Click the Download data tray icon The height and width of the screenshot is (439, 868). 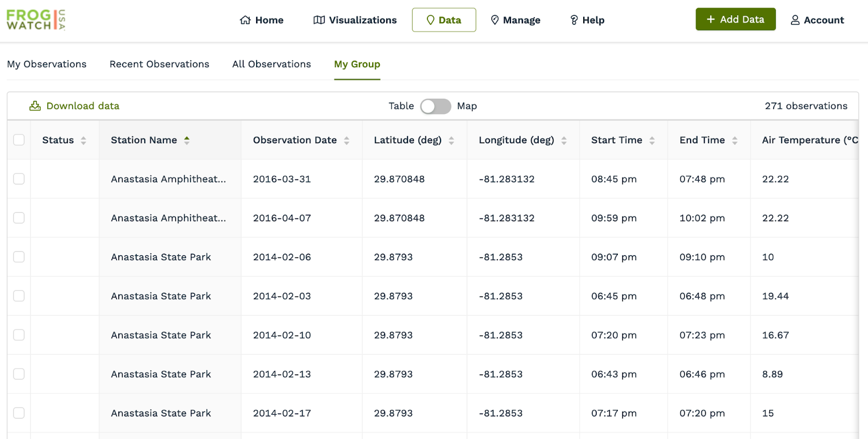[x=35, y=106]
